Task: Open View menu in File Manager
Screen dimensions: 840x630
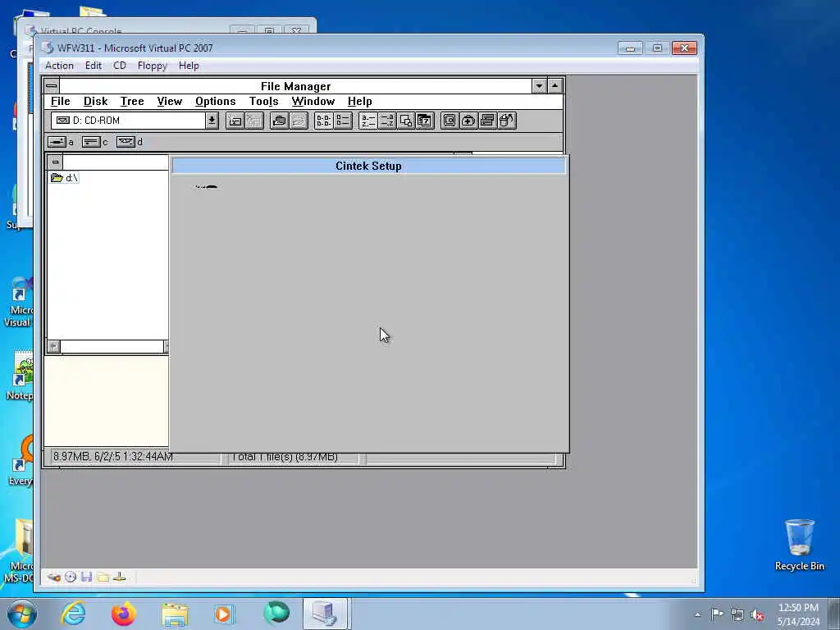Action: point(169,101)
